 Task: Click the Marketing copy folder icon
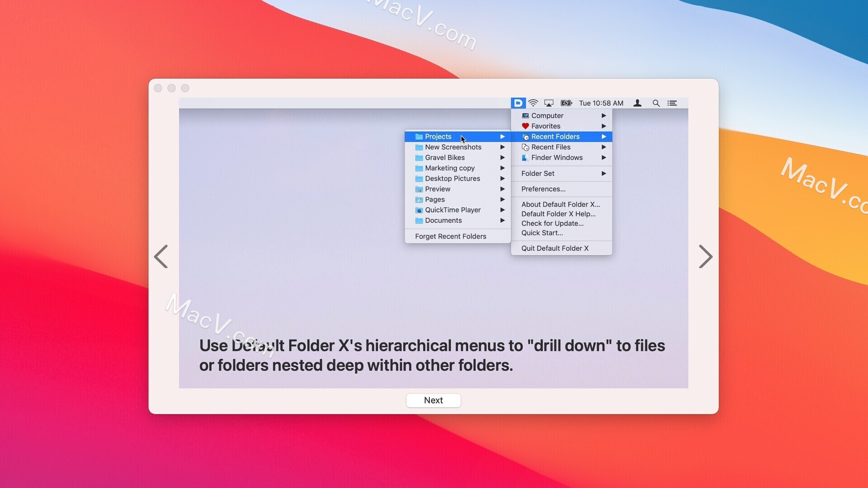point(419,168)
